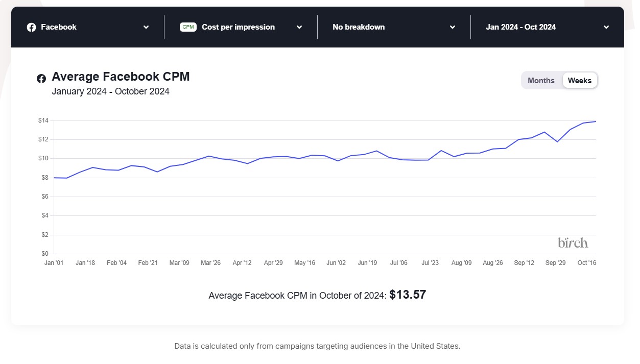Click the Jun '02 x-axis label

coord(336,263)
